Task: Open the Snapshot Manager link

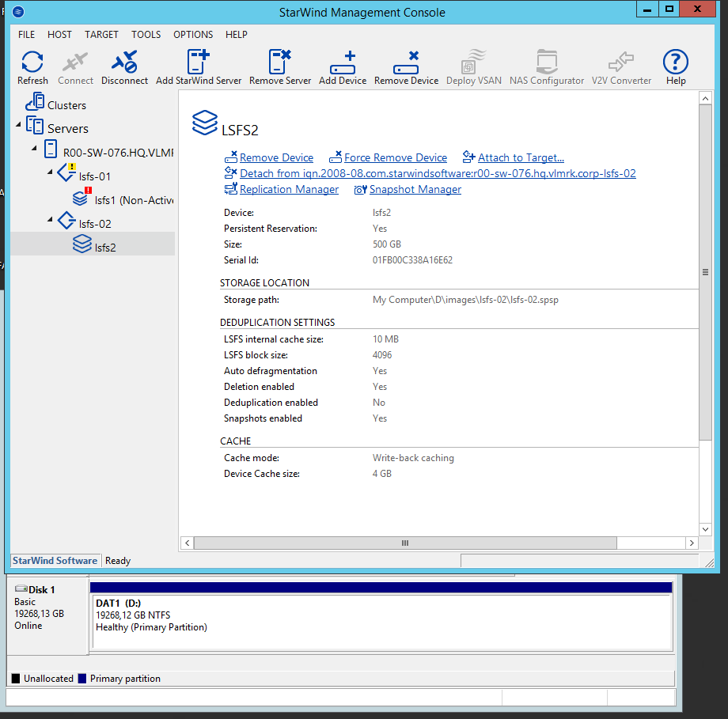Action: (415, 189)
